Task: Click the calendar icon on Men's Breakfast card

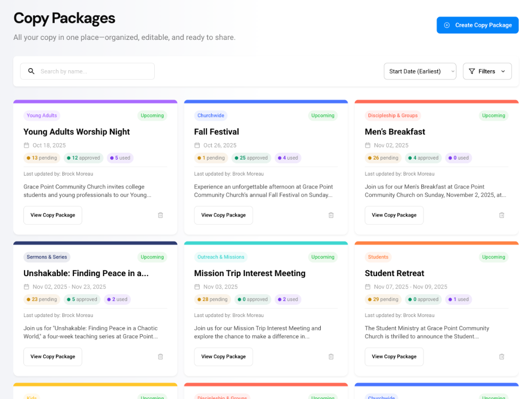Action: pyautogui.click(x=368, y=145)
